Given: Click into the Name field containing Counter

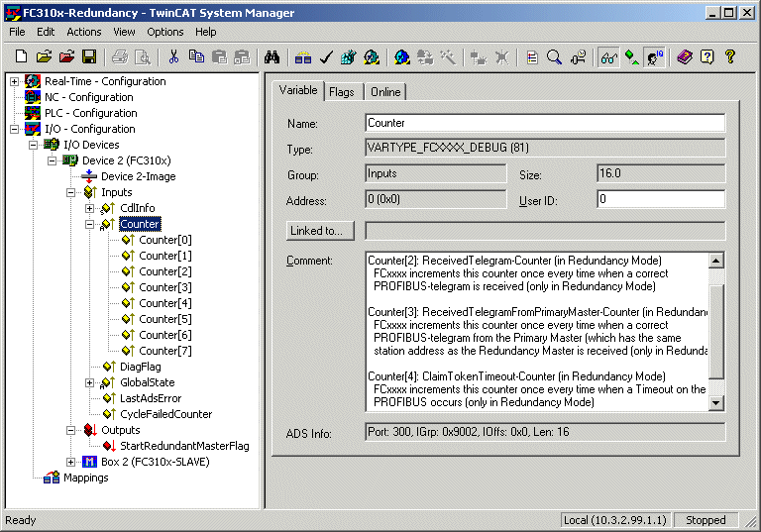Looking at the screenshot, I should tap(545, 123).
